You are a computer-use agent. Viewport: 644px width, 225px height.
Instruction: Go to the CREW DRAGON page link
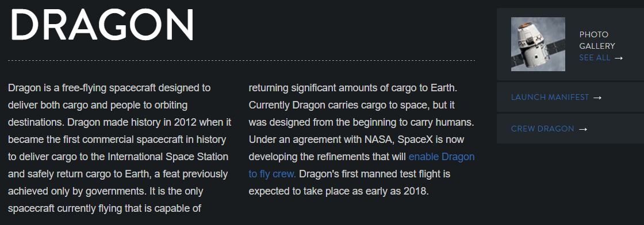tap(543, 129)
